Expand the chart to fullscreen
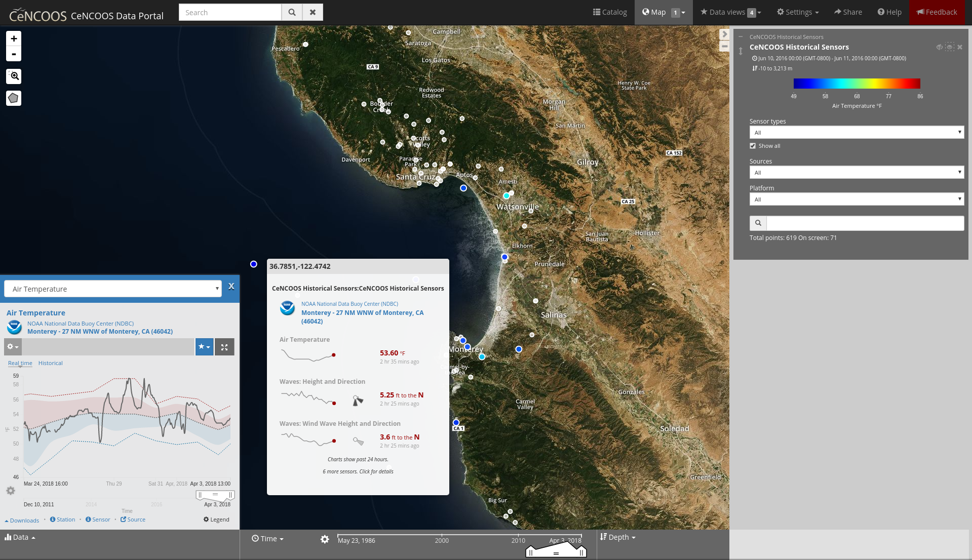The image size is (972, 560). [x=224, y=347]
